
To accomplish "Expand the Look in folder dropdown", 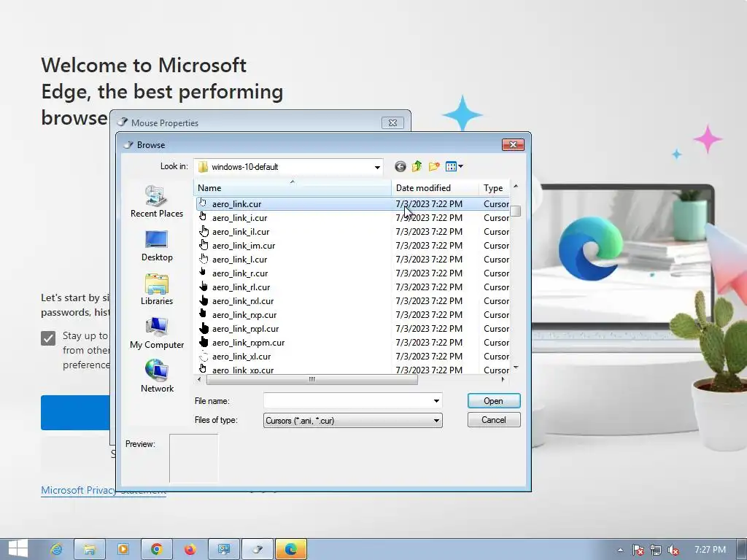I will [377, 167].
